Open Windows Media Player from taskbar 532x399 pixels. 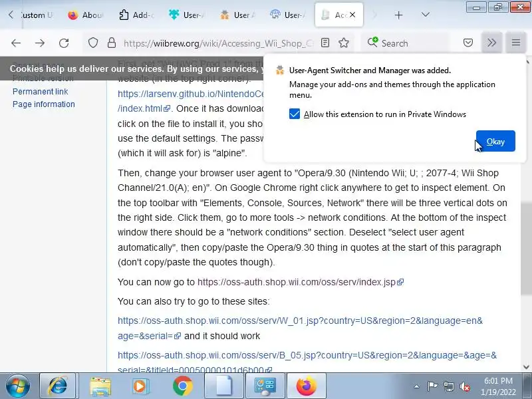(140, 386)
